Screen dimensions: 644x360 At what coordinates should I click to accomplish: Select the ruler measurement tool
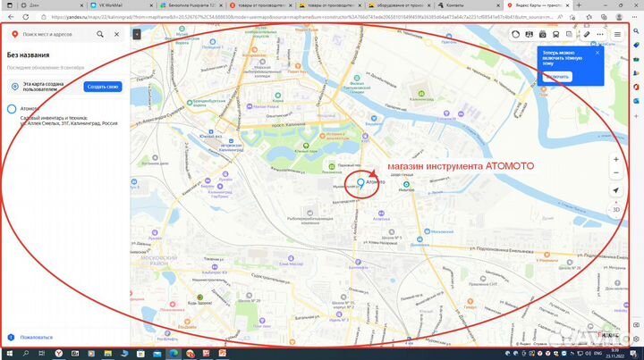coord(587,35)
